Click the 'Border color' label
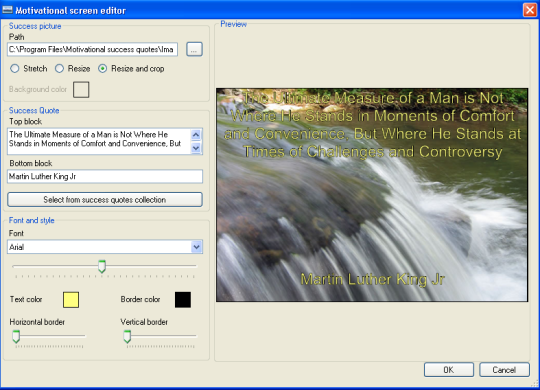The width and height of the screenshot is (540, 390). pyautogui.click(x=141, y=299)
